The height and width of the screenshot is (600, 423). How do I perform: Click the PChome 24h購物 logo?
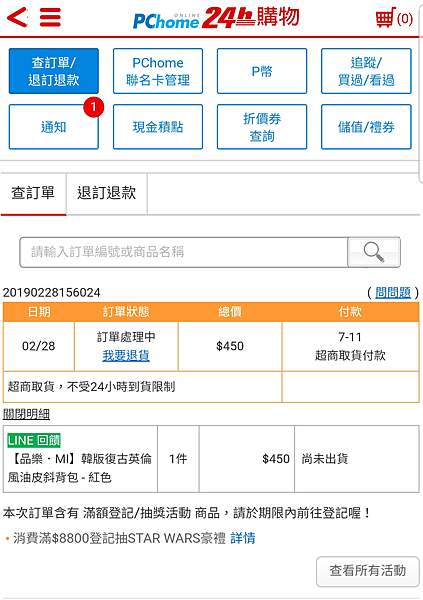216,18
